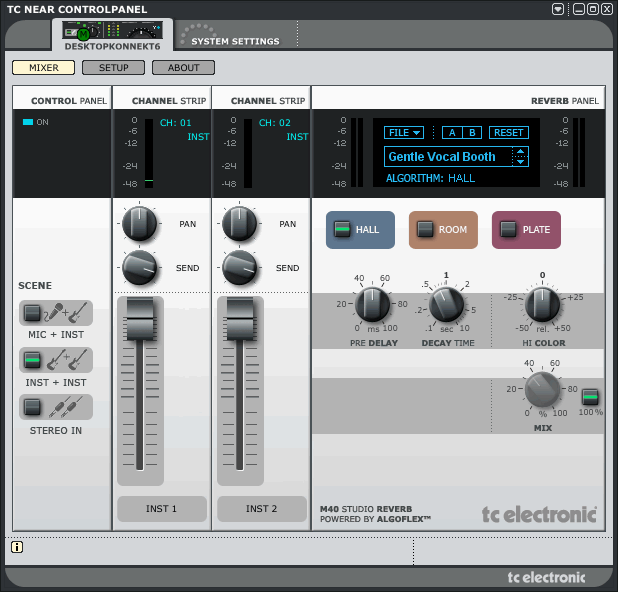Click the DesktopKonnekt6 device thumbnail icon
Viewport: 618px width, 592px height.
[112, 30]
